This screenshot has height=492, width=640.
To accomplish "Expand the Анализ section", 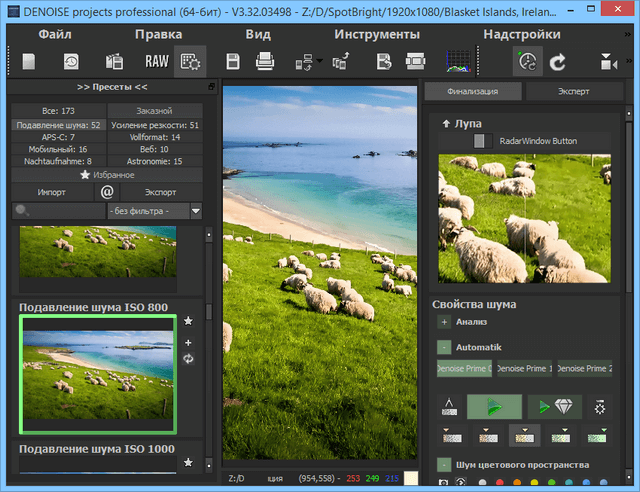I will pyautogui.click(x=443, y=322).
